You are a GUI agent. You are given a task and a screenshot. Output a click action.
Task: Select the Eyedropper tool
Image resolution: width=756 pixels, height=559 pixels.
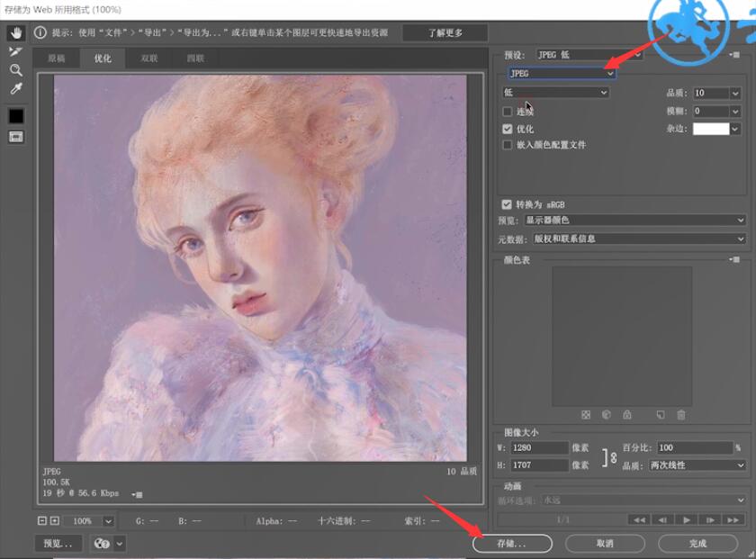16,89
